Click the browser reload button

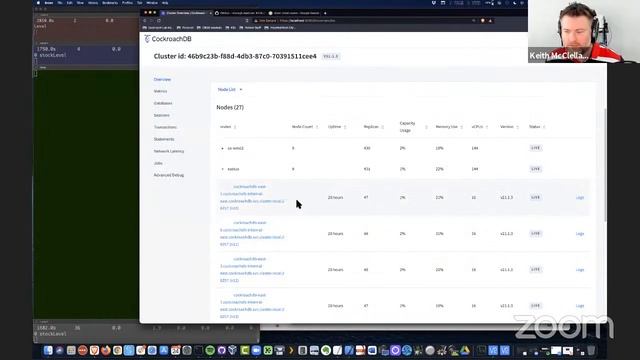159,20
